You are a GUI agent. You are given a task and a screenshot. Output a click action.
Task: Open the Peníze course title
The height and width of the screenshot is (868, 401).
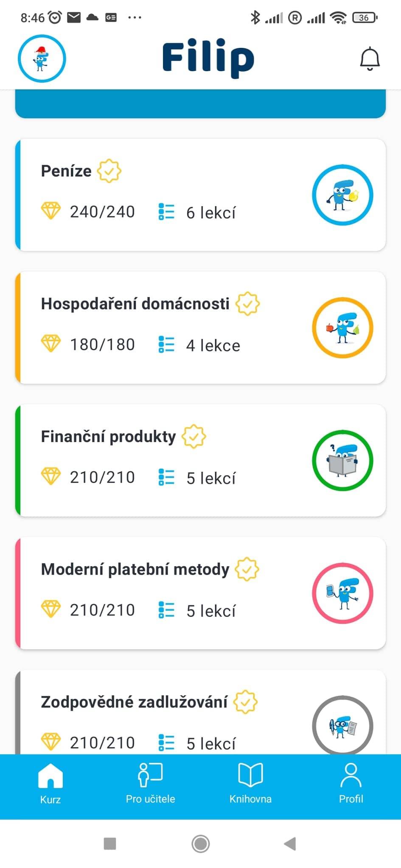pos(66,171)
